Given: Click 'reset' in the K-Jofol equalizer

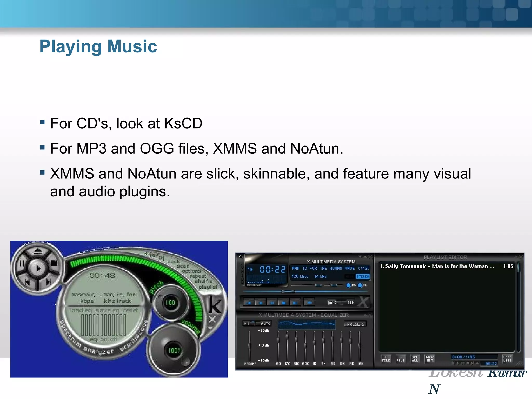Looking at the screenshot, I should (131, 310).
